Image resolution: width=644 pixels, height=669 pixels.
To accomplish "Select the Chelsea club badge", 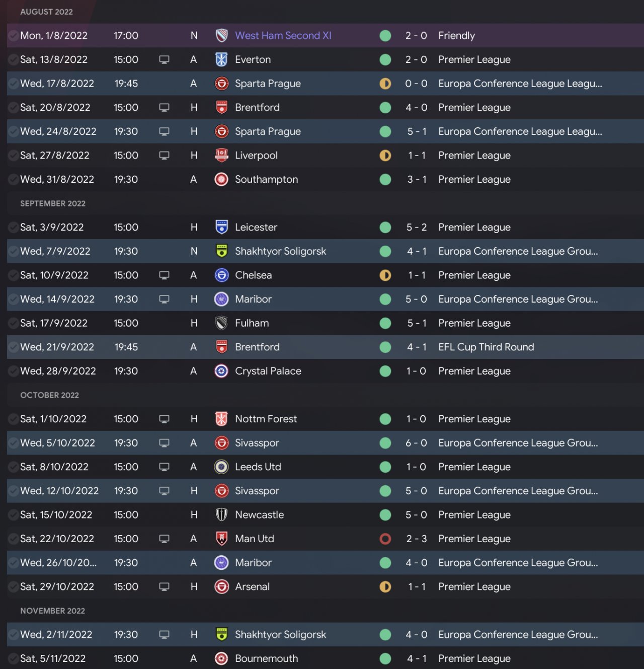I will tap(221, 275).
